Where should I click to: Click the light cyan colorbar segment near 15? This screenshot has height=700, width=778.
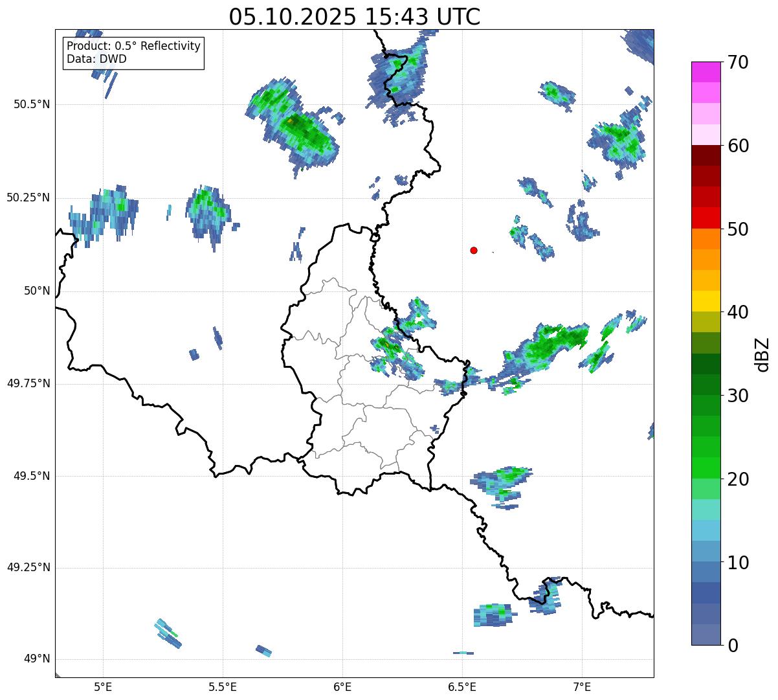(706, 510)
